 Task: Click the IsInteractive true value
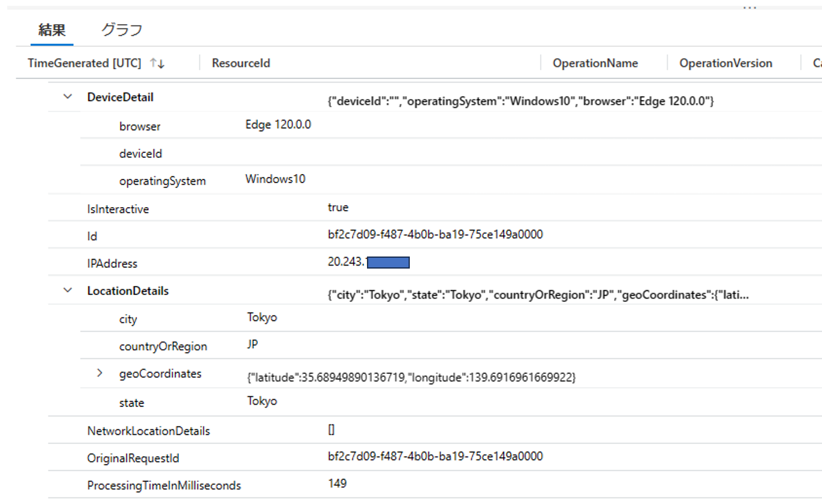coord(338,208)
